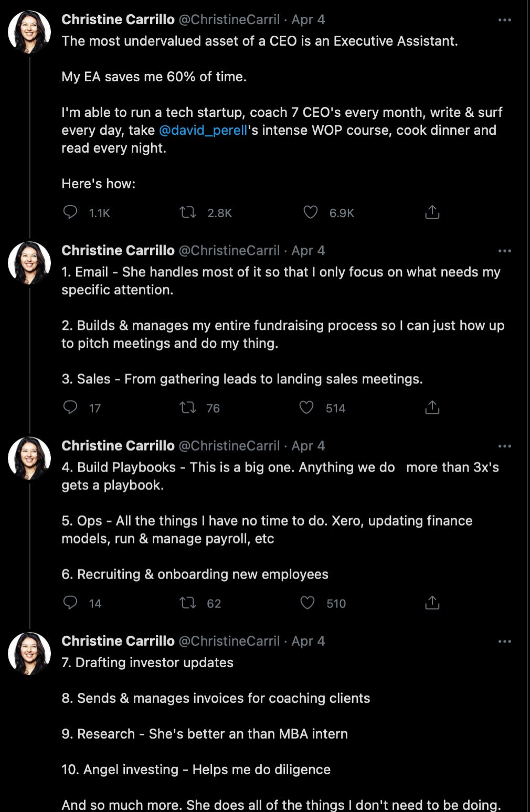Reply to the Email and Sales tweet
The image size is (530, 812).
[70, 408]
